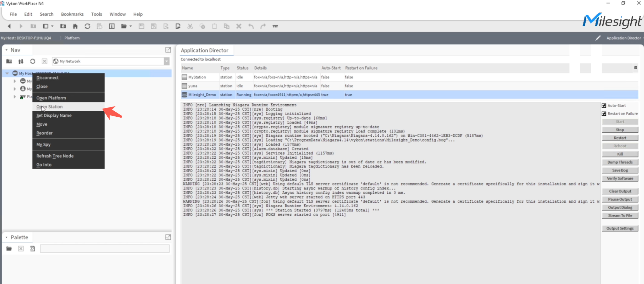Select the MyStation row in station table
Viewport: 644px width, 284px height.
point(409,77)
